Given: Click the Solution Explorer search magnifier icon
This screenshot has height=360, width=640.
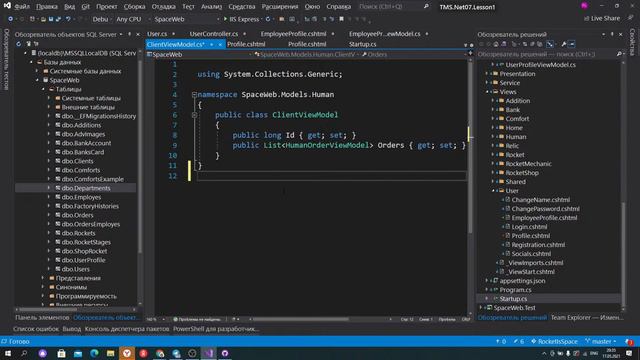Looking at the screenshot, I should coord(619,54).
